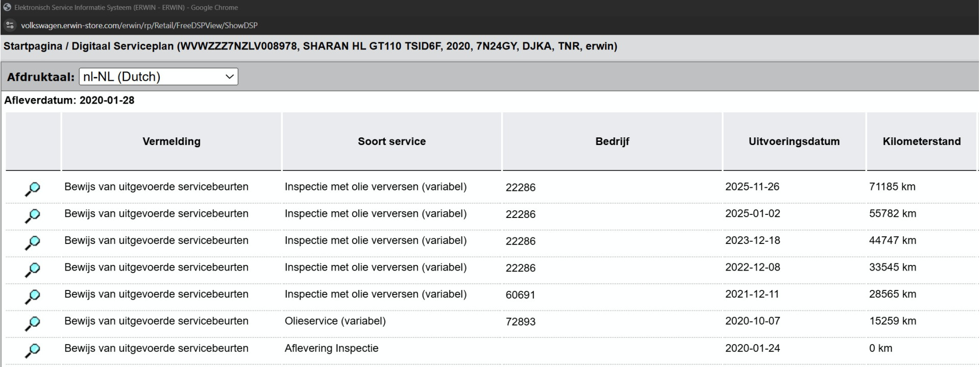View details of the 44747 km service

[32, 243]
